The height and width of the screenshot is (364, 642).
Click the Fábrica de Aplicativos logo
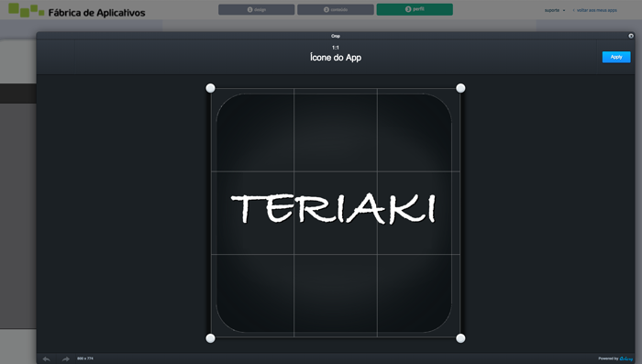click(76, 11)
